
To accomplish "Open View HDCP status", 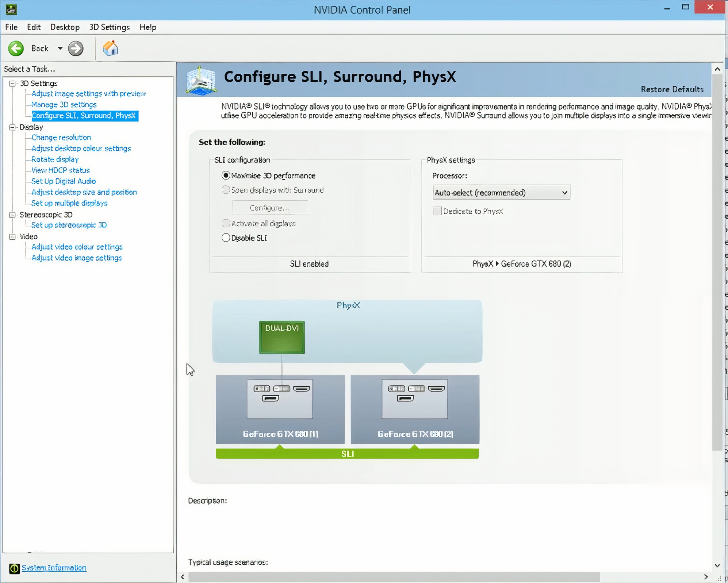I will pos(61,170).
